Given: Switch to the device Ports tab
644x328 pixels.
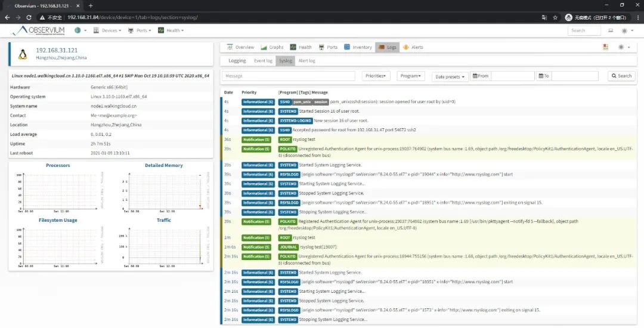Looking at the screenshot, I should click(328, 47).
